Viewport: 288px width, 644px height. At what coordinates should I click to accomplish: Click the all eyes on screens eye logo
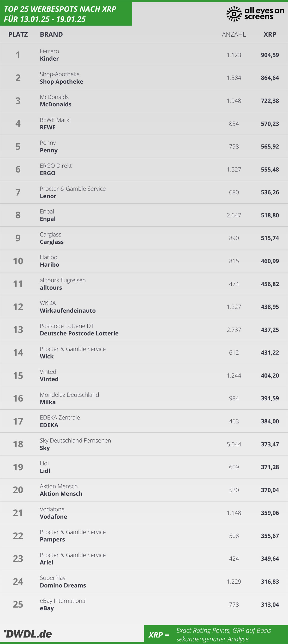tap(234, 14)
